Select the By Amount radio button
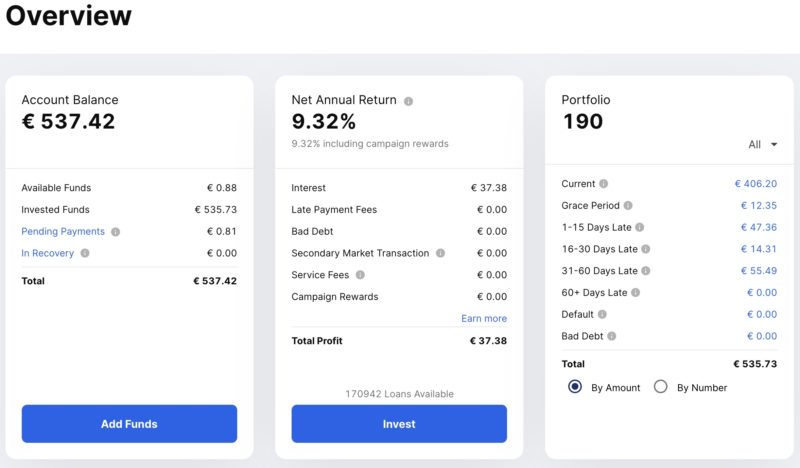 click(575, 387)
